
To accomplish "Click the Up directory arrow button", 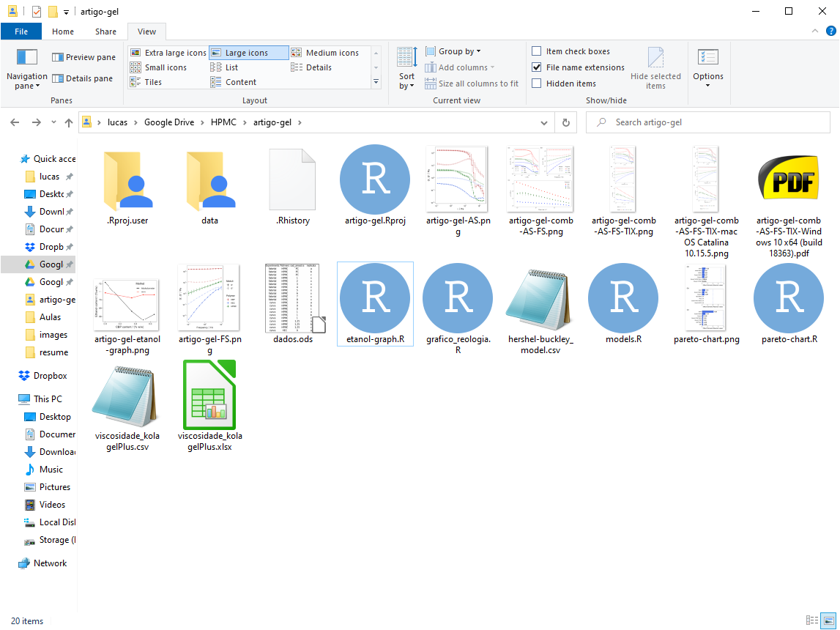I will (x=69, y=123).
